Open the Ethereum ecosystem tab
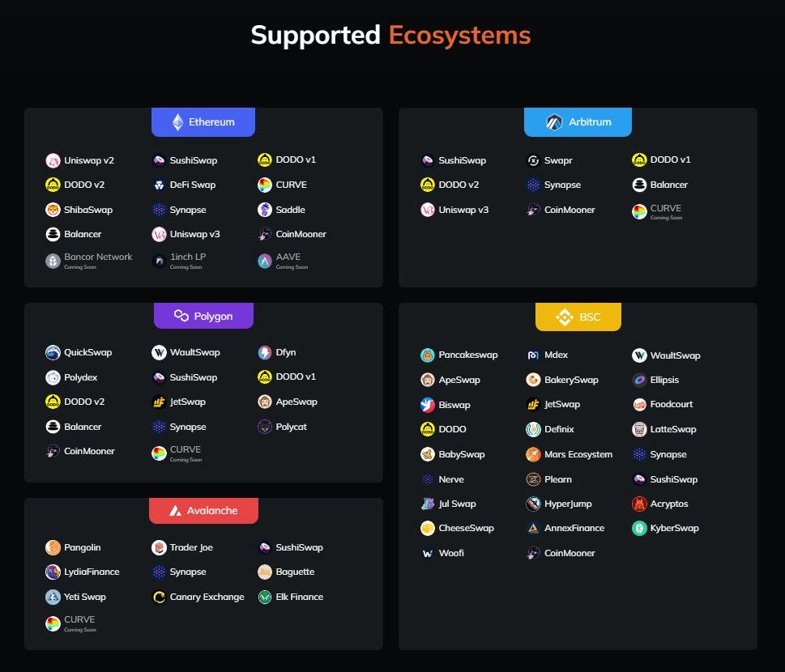This screenshot has width=785, height=672. click(x=203, y=122)
